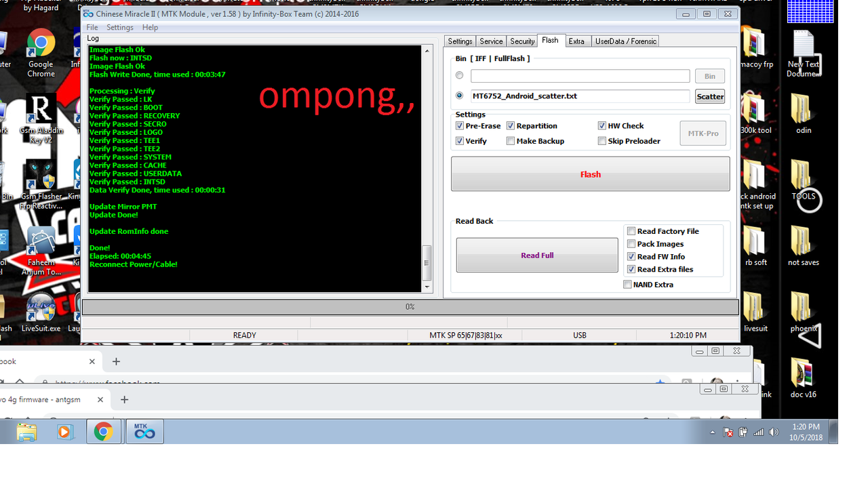The image size is (868, 488).
Task: Disable the Pre-Erase checkbox
Action: point(460,126)
